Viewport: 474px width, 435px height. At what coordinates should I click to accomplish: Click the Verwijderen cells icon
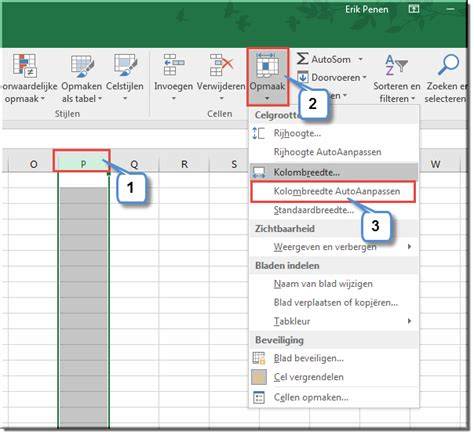pos(221,65)
